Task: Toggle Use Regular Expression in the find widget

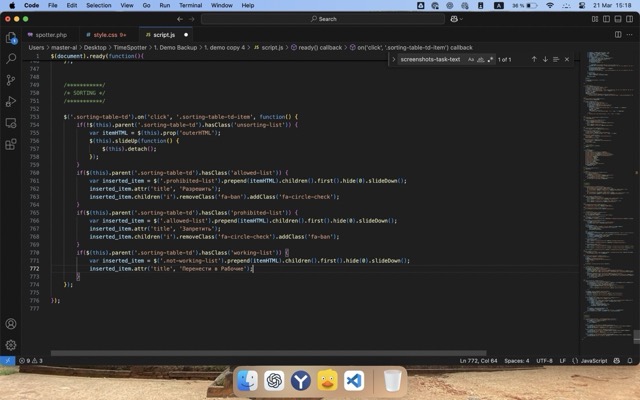Action: coord(491,60)
